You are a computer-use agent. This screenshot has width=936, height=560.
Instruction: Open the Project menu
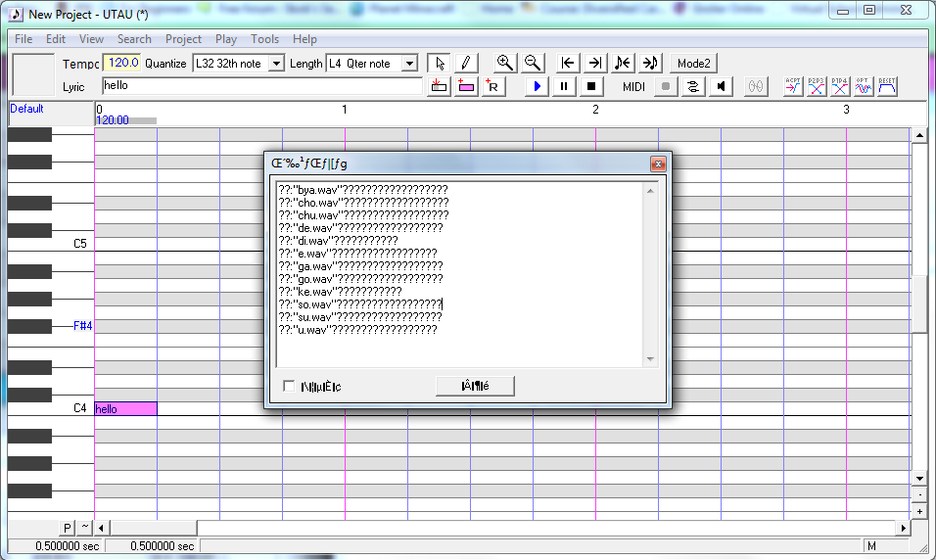coord(183,39)
